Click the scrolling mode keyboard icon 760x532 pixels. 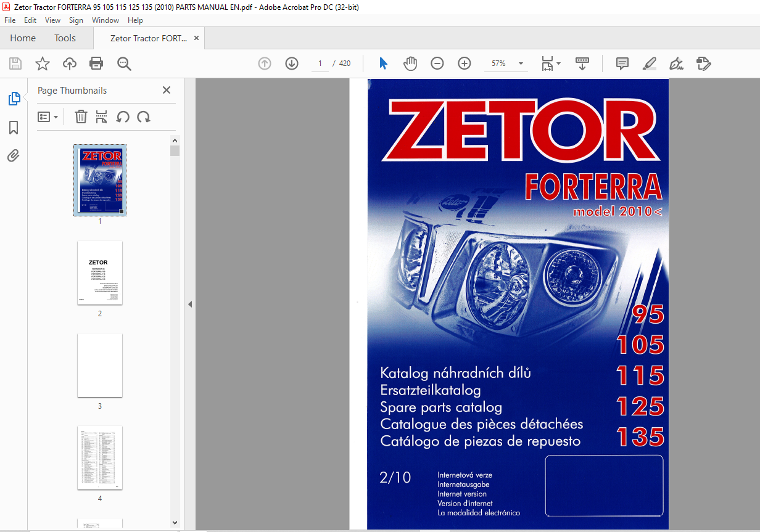coord(582,63)
